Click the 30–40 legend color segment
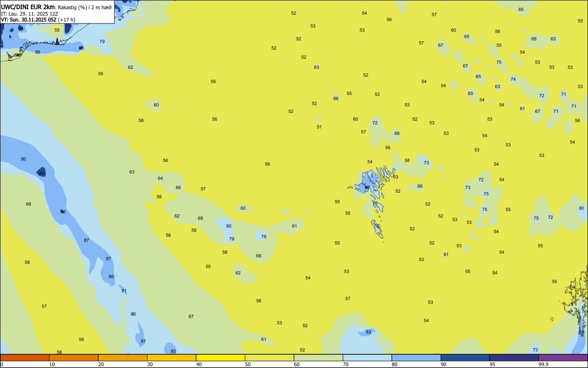This screenshot has width=588, height=368. 172,357
